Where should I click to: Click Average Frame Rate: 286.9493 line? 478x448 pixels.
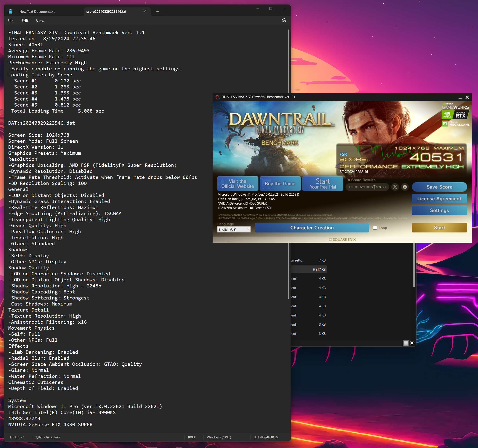click(x=49, y=51)
